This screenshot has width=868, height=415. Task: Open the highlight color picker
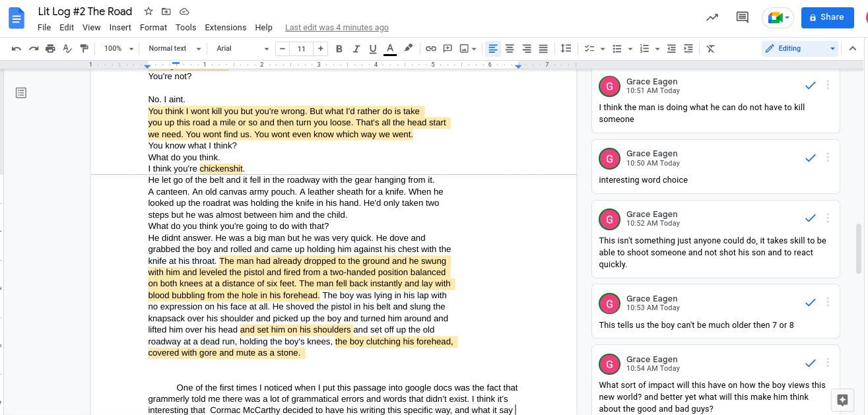[408, 48]
